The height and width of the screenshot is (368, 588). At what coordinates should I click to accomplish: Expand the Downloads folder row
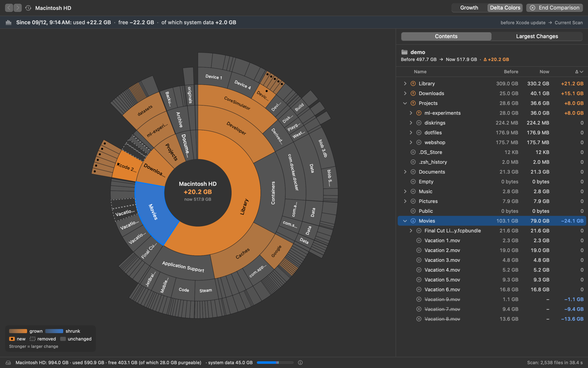pyautogui.click(x=405, y=93)
